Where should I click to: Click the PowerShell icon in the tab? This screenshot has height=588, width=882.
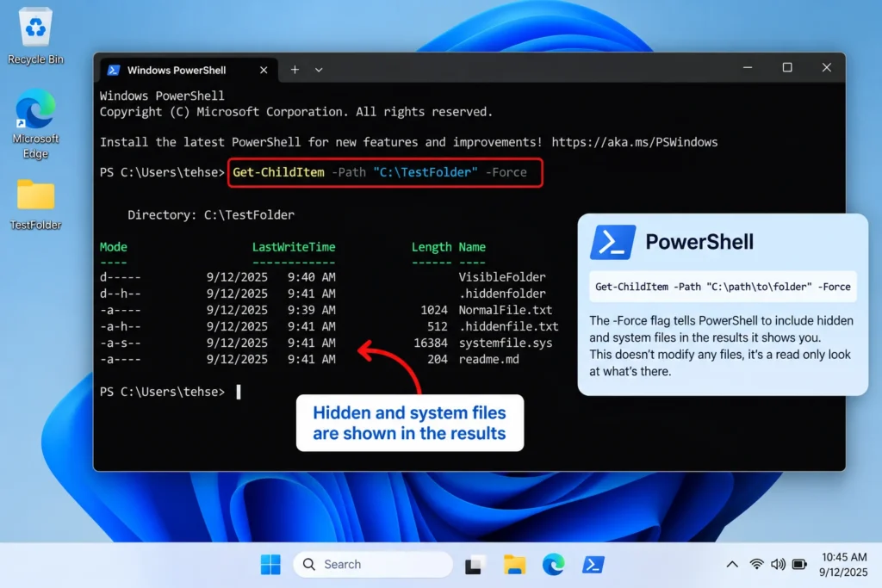tap(114, 71)
